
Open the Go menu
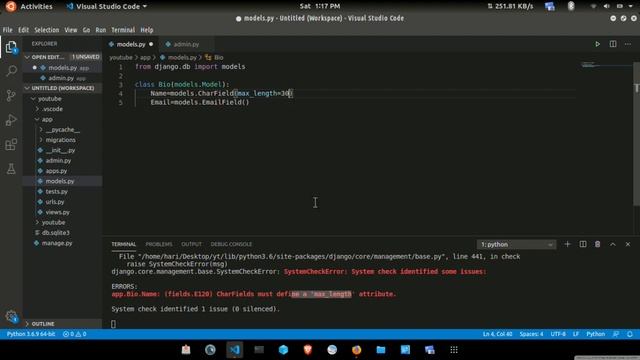(86, 30)
